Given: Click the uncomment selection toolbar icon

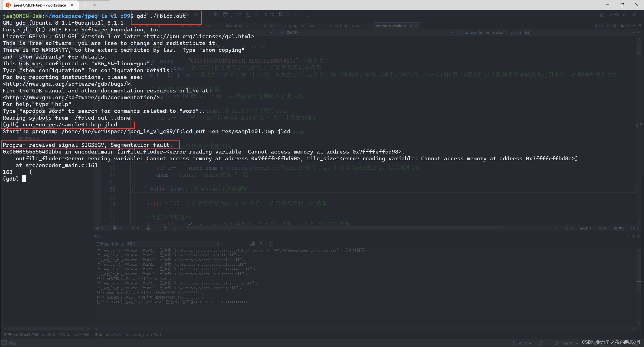Looking at the screenshot, I should point(272,15).
